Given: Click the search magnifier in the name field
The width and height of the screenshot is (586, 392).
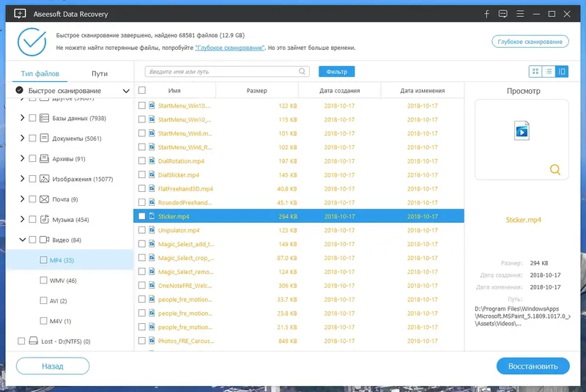Looking at the screenshot, I should [302, 71].
